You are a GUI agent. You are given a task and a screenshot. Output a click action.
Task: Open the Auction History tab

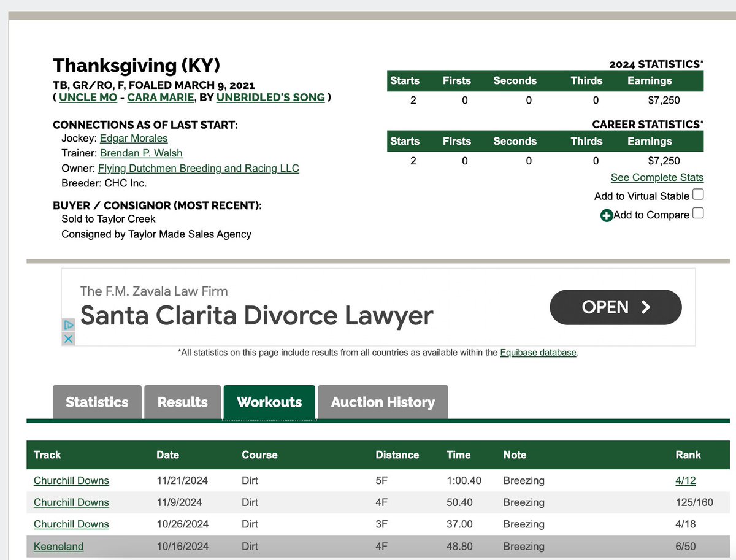pyautogui.click(x=383, y=402)
